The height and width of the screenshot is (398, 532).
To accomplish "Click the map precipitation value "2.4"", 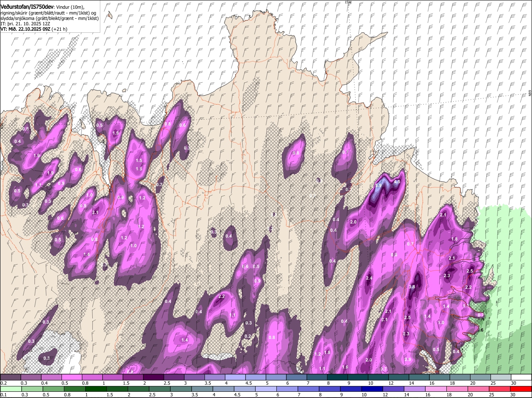I will tap(369, 278).
